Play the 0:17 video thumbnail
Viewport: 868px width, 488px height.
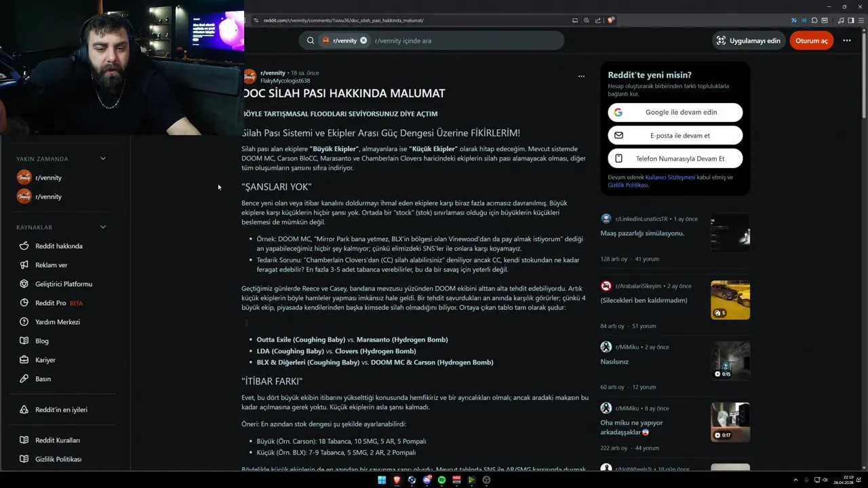coord(730,422)
